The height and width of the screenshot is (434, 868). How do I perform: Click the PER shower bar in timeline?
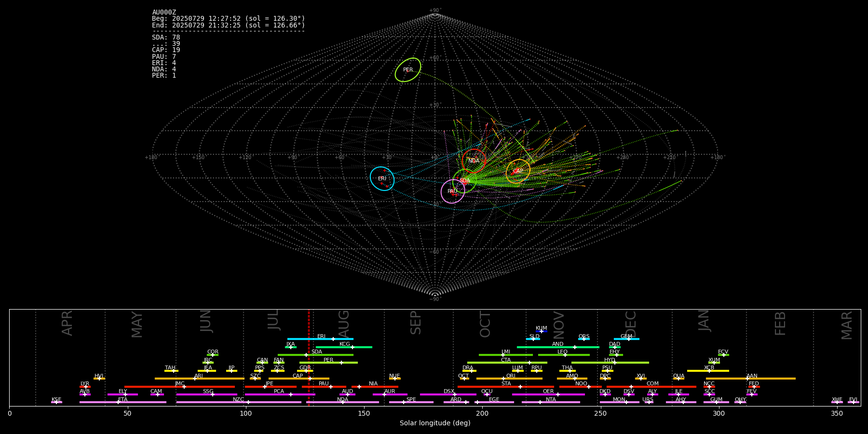pyautogui.click(x=328, y=363)
